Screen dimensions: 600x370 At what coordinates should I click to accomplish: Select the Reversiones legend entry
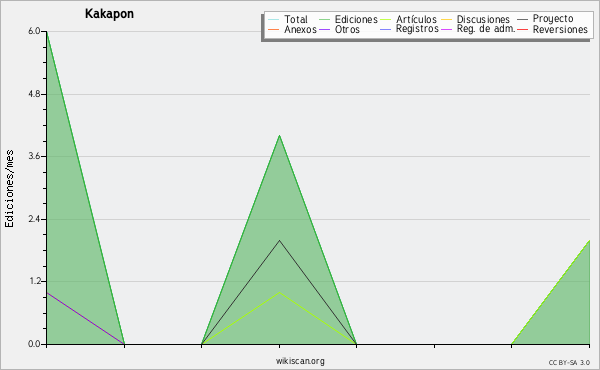[x=560, y=29]
